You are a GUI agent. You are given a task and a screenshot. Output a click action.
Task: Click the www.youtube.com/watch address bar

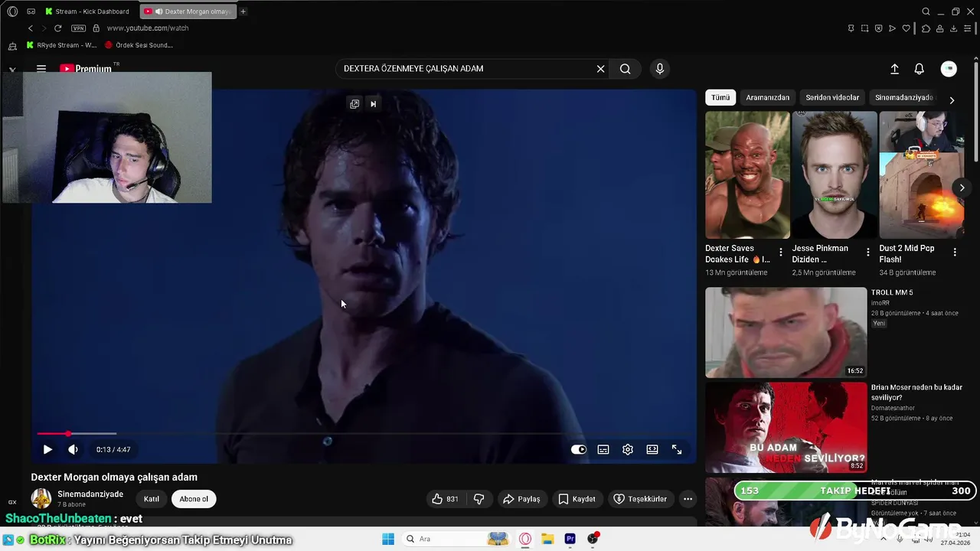tap(148, 28)
